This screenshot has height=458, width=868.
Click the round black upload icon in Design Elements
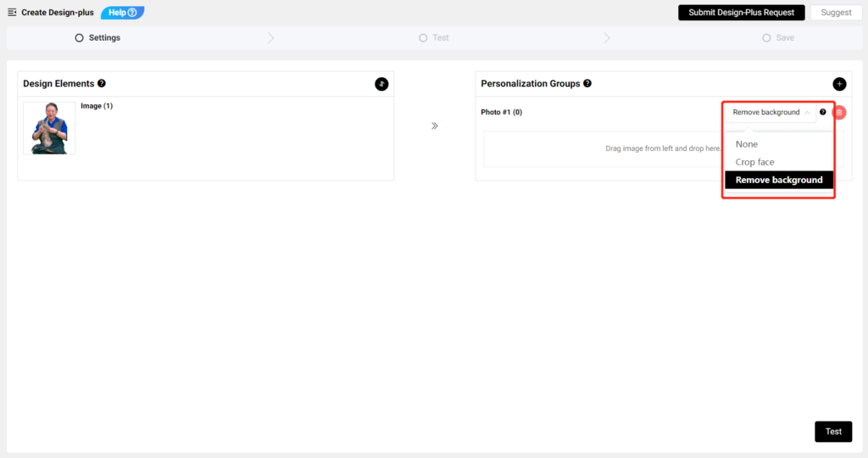pos(381,84)
